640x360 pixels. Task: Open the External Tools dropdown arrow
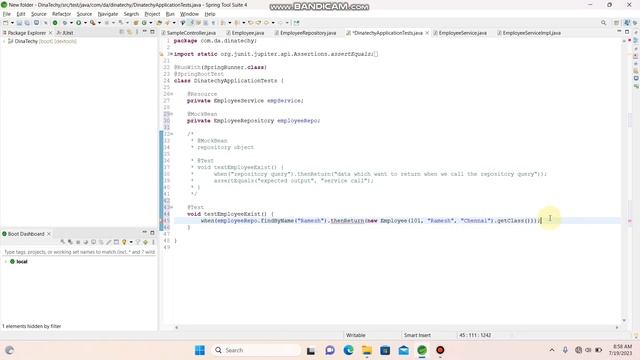[99, 23]
